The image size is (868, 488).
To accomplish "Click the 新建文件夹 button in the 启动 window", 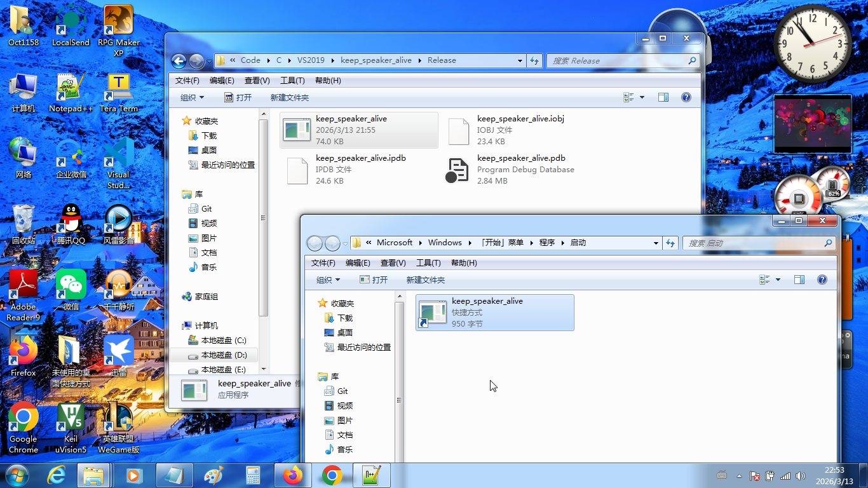I will (x=425, y=280).
